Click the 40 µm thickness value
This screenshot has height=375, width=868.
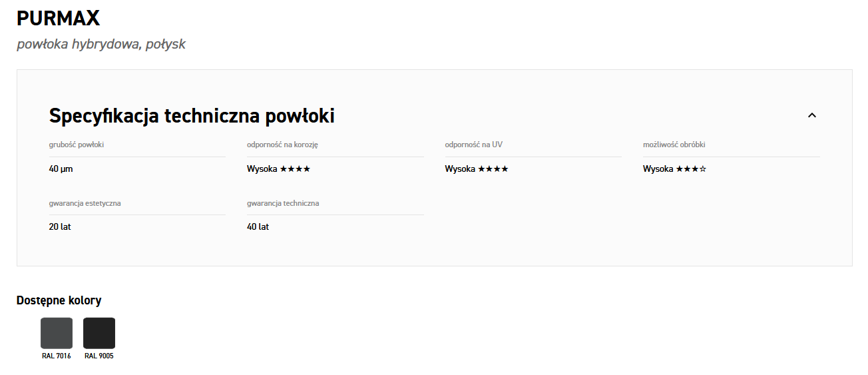(x=61, y=169)
